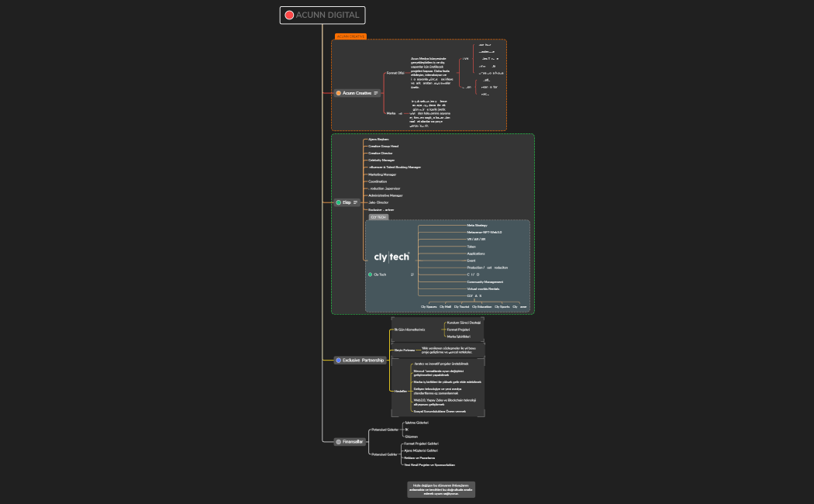Click the Creative Director topic

[x=381, y=154]
